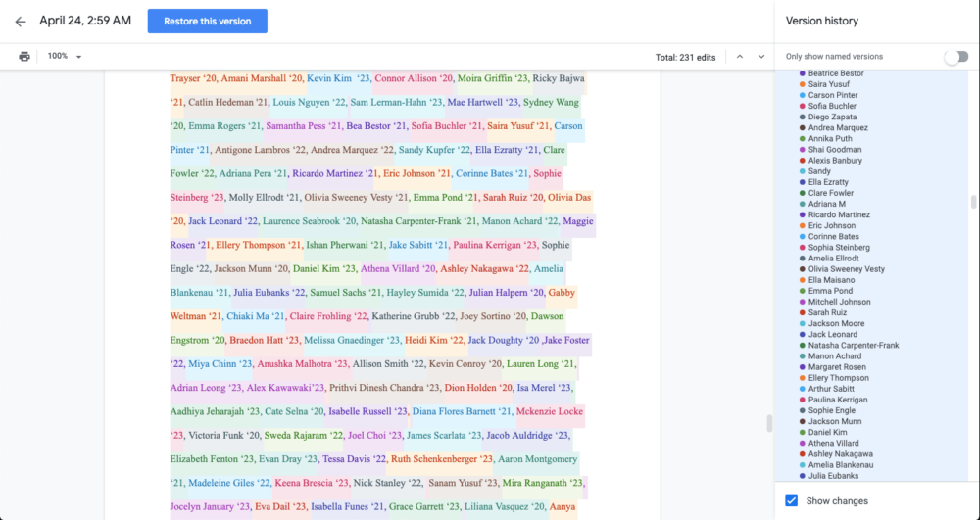Toggle Only show named versions switch
The image size is (980, 520).
click(x=955, y=57)
